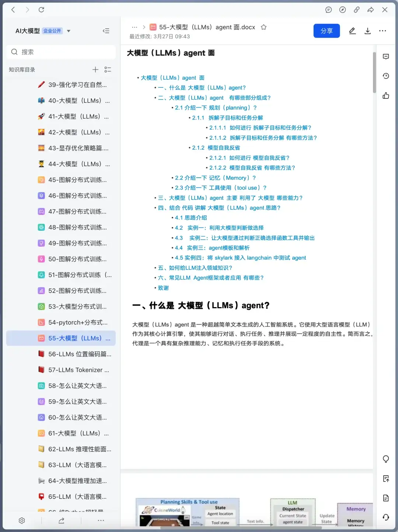
Task: Star the current document
Action: pos(263,27)
